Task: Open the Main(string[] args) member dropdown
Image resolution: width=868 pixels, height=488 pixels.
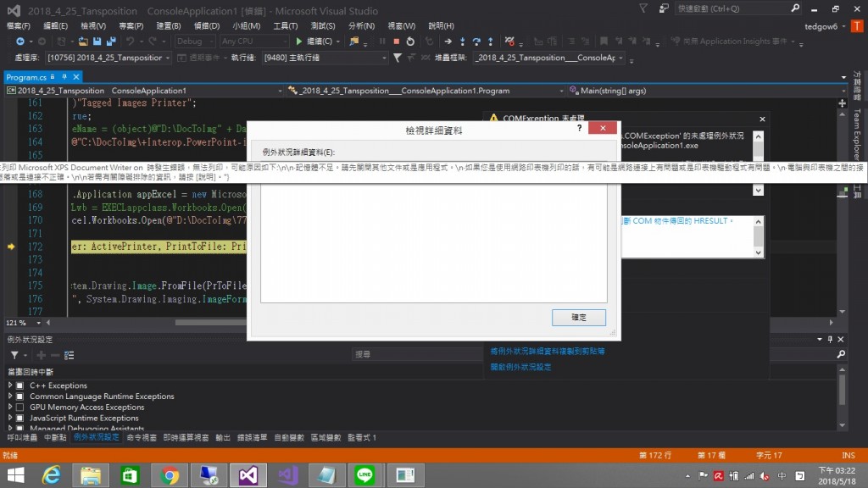Action: tap(707, 91)
